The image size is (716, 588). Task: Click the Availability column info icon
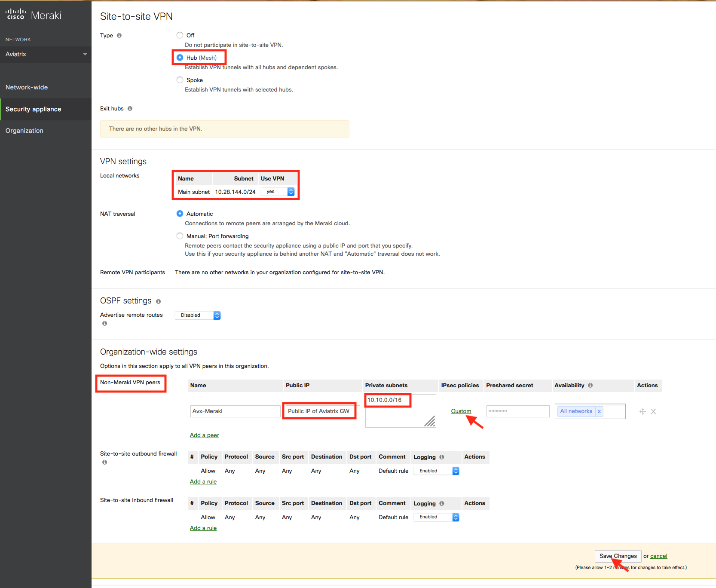(x=590, y=386)
